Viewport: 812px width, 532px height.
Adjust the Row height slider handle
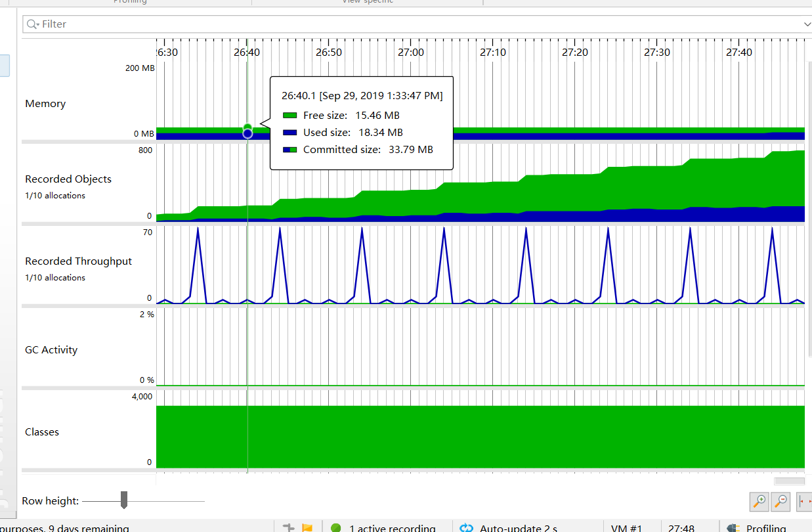coord(123,500)
